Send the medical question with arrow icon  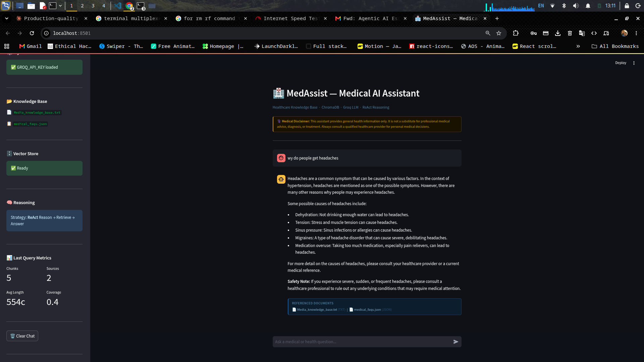[455, 342]
